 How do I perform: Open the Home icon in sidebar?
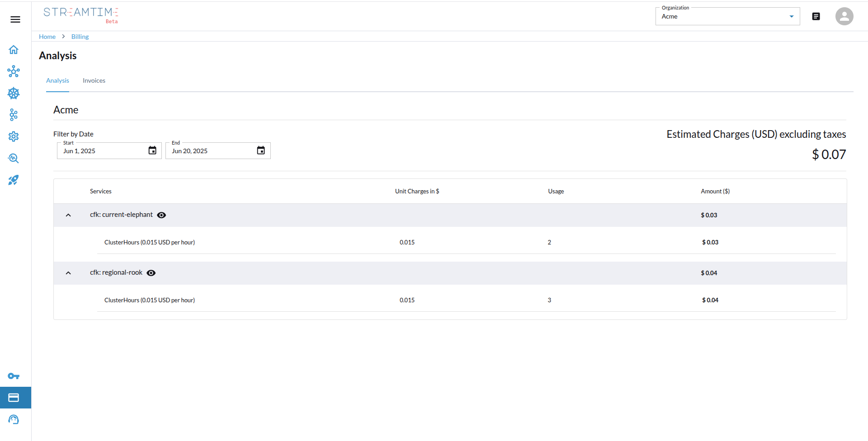click(x=14, y=50)
